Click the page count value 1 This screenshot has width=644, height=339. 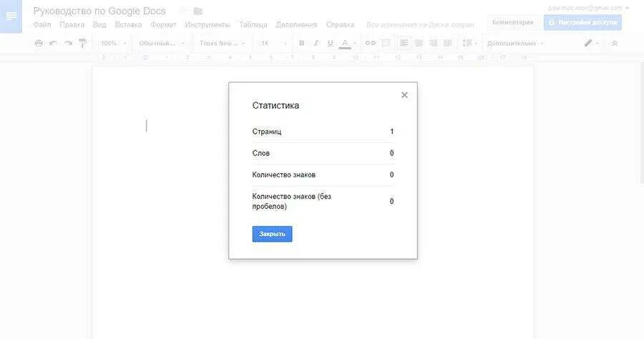pyautogui.click(x=392, y=132)
